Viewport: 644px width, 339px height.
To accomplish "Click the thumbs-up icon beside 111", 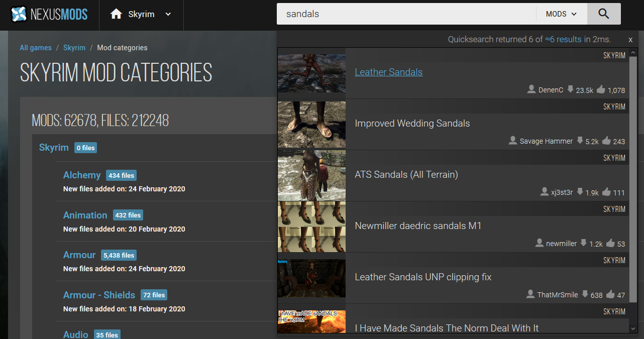I will [606, 192].
